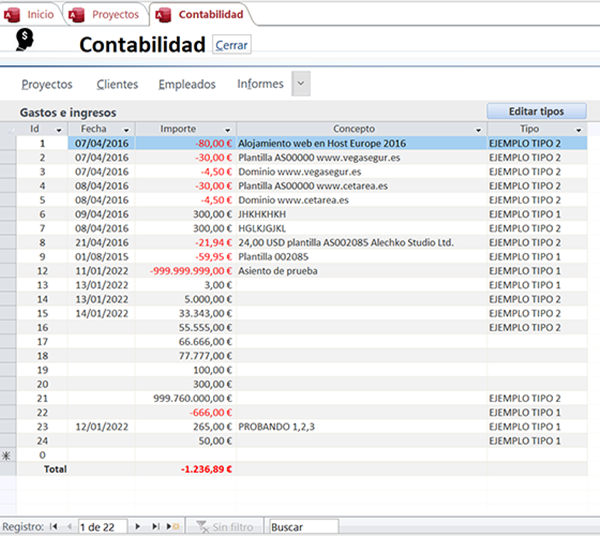
Task: Click the new-row asterisk selector
Action: pyautogui.click(x=8, y=455)
